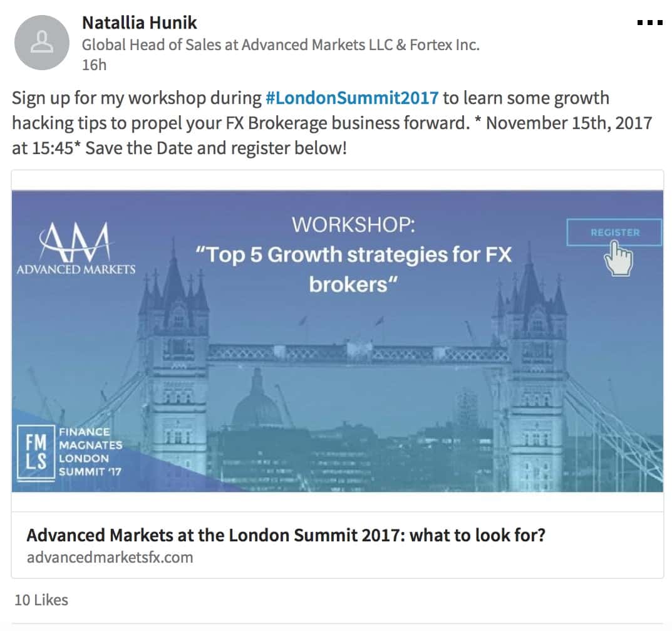Click the hand pointer icon under REGISTER

coord(619,258)
